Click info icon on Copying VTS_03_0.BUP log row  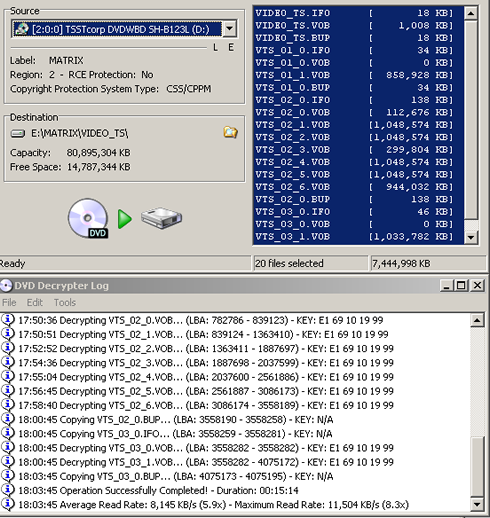8,476
